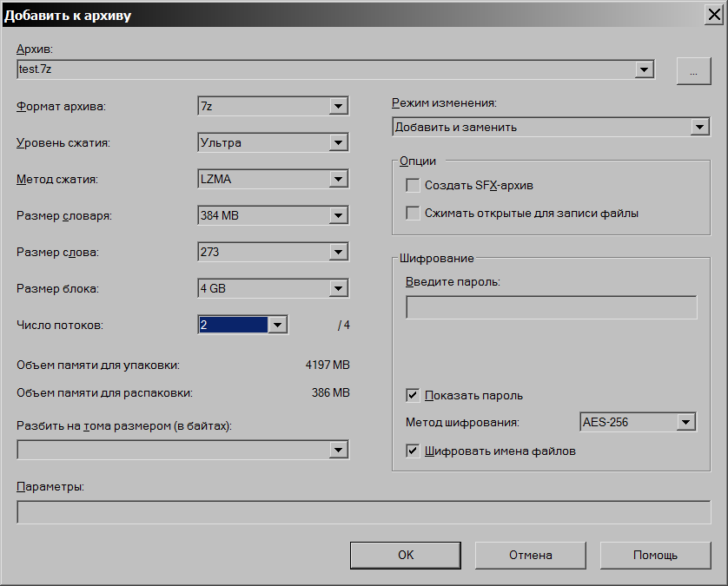Uncheck the Показать пароль checkbox
The width and height of the screenshot is (728, 586).
click(x=413, y=395)
